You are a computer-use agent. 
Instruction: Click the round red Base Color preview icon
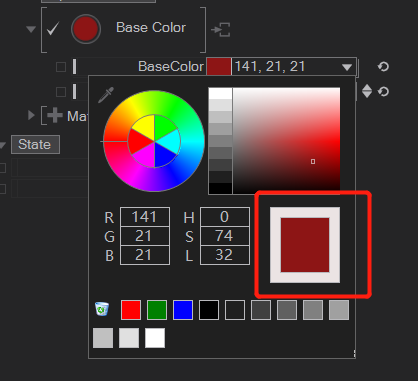tap(86, 29)
